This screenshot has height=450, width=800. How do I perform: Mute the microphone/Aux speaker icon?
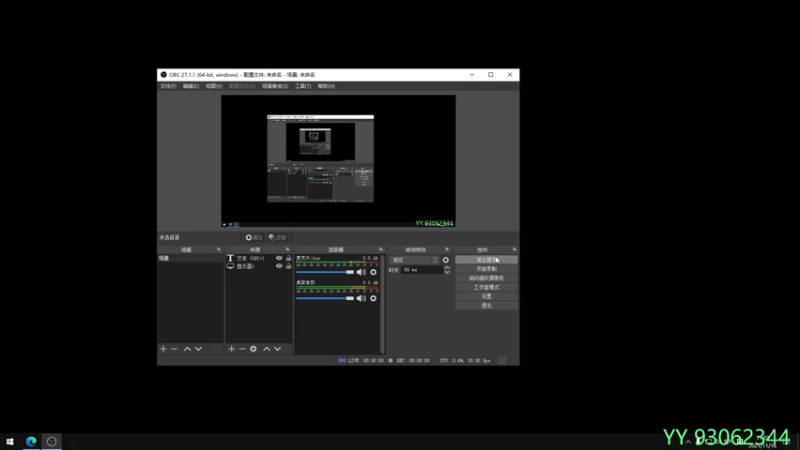click(x=361, y=272)
